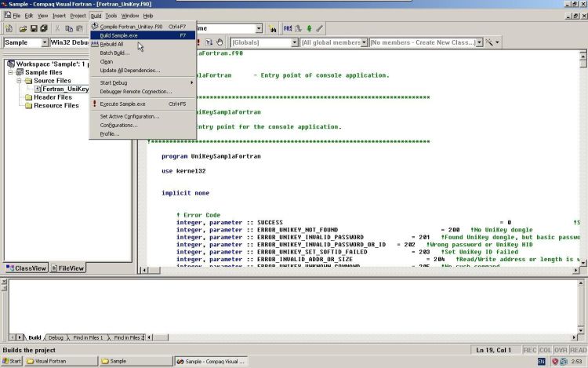The height and width of the screenshot is (368, 588).
Task: Select the Header Files folder
Action: (53, 97)
